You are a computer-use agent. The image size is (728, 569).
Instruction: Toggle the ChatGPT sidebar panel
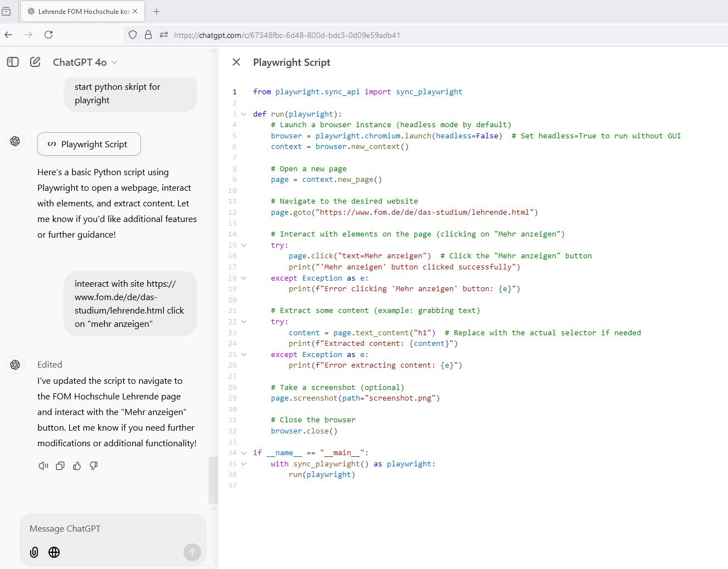point(13,62)
